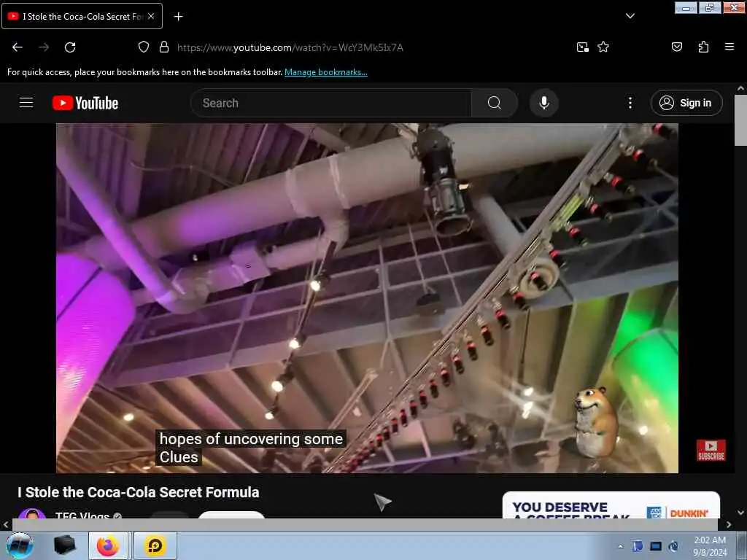
Task: Open the yellow circular taskbar app
Action: tap(155, 545)
